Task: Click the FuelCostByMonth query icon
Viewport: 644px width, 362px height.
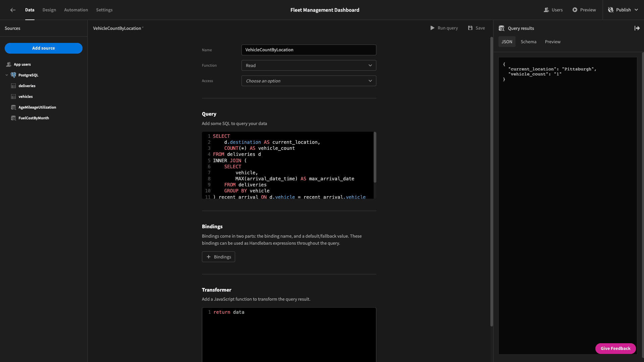Action: (13, 118)
